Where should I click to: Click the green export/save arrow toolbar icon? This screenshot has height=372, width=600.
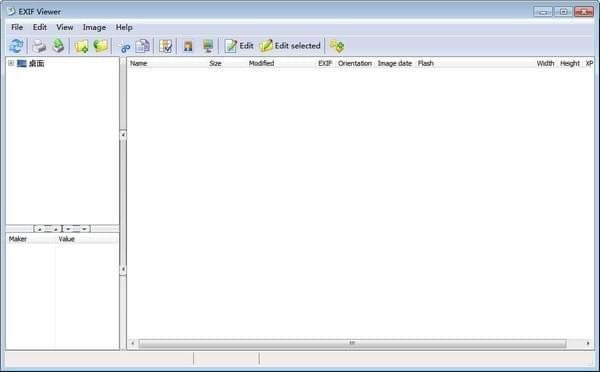pos(58,46)
